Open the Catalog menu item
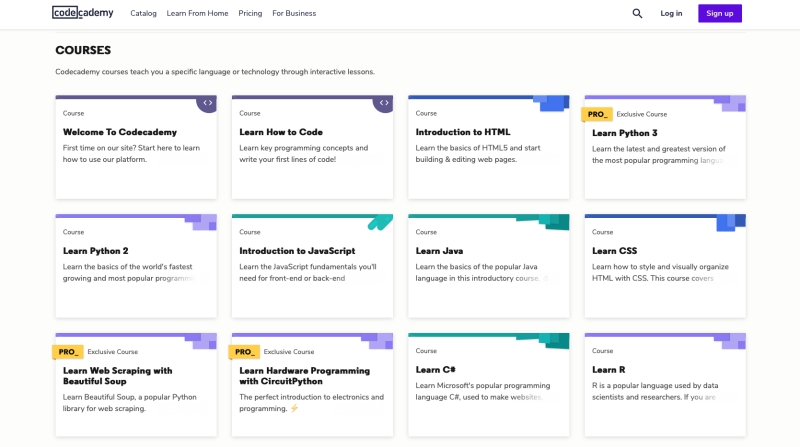 click(x=143, y=13)
